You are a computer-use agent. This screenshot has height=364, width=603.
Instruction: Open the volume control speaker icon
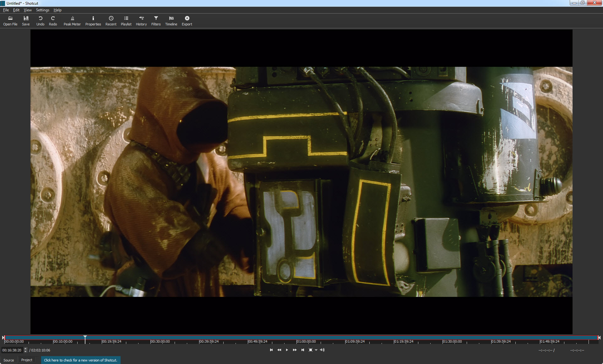[x=322, y=350]
